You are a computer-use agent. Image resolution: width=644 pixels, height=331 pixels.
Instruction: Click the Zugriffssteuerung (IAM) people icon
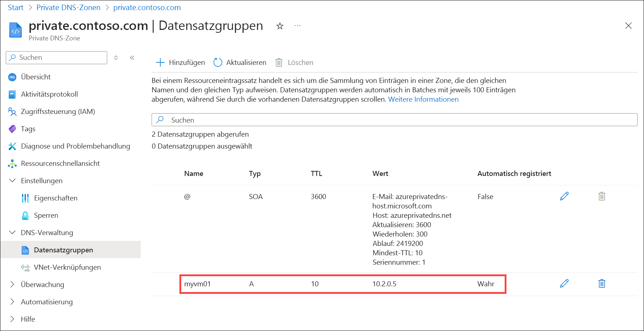pos(12,112)
